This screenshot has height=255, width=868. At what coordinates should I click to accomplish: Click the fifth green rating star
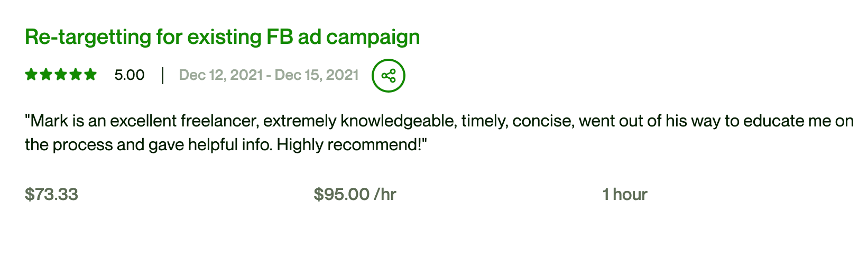pyautogui.click(x=90, y=75)
